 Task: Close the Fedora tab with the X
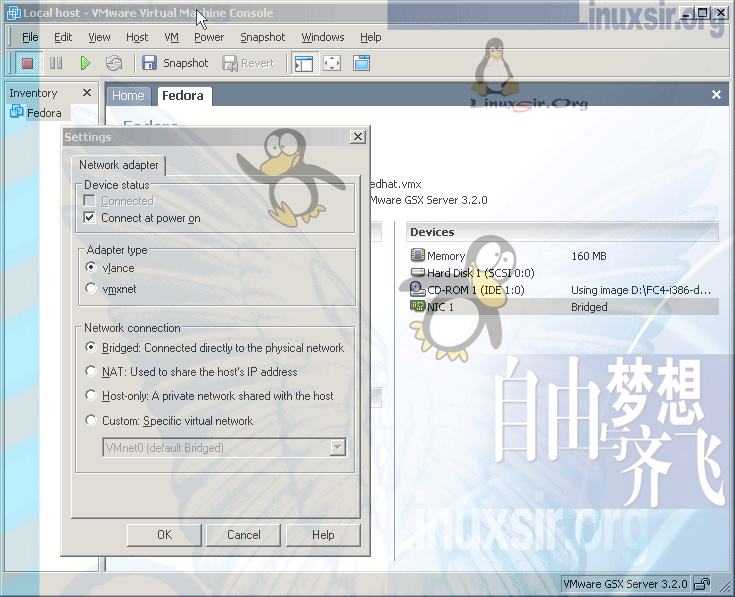716,95
